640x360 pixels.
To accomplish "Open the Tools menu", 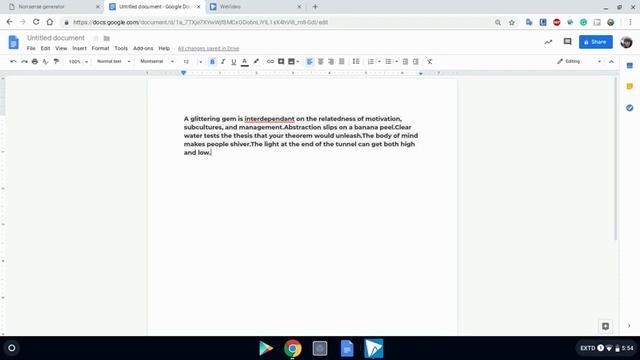I will (121, 48).
